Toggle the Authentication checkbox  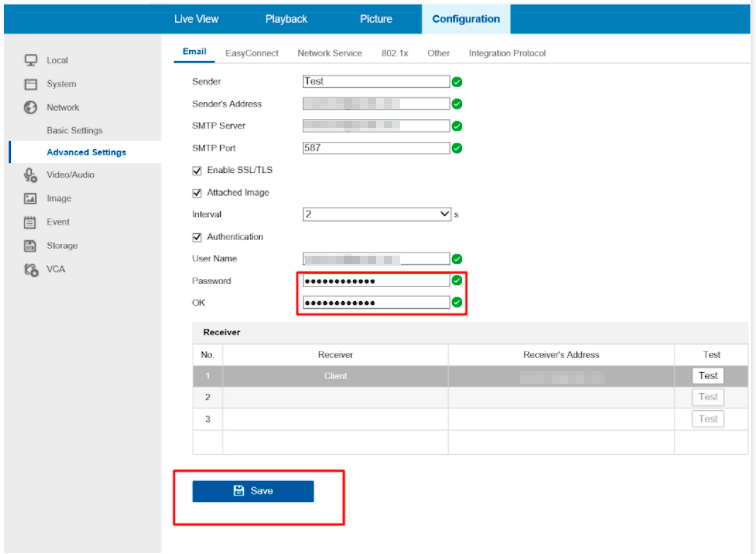point(197,237)
